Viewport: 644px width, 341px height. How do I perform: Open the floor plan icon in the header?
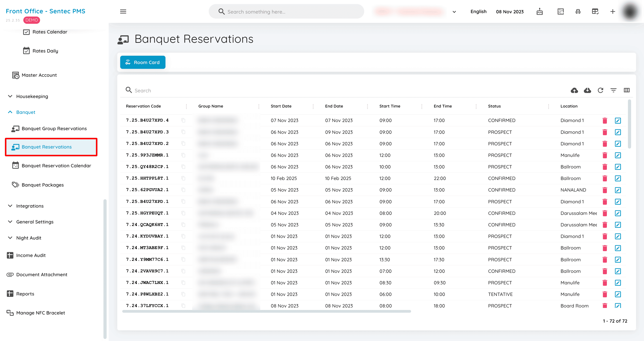(560, 12)
